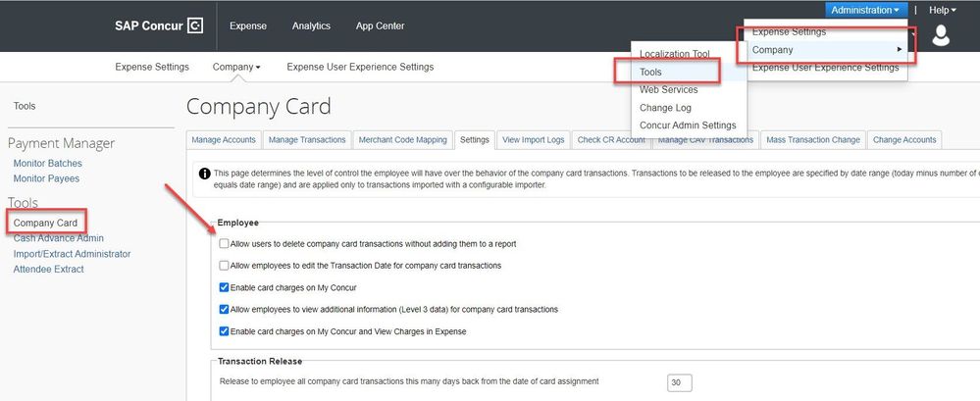Click the SAP Concur logo

[x=159, y=25]
